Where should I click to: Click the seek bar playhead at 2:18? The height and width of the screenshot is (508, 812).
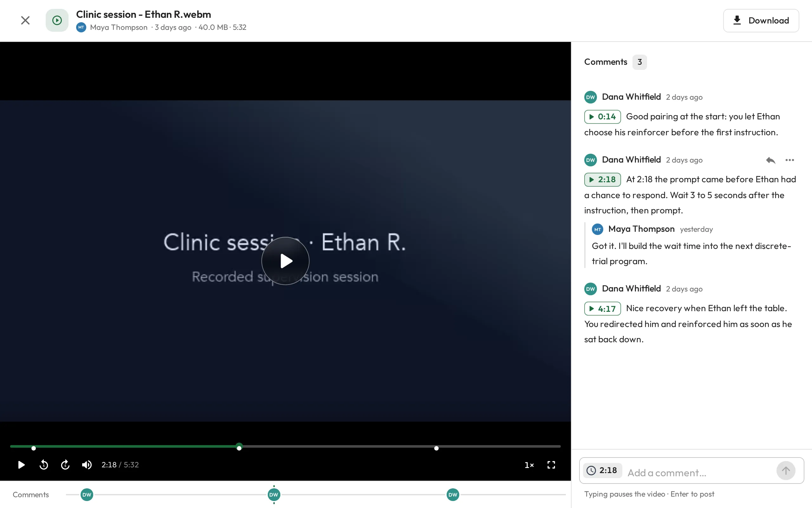click(x=239, y=447)
